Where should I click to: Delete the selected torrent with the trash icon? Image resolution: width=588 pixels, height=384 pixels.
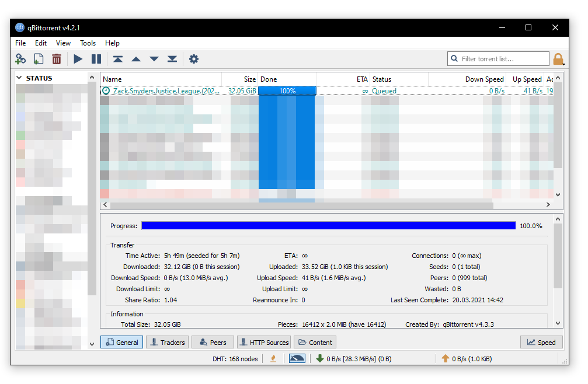56,59
